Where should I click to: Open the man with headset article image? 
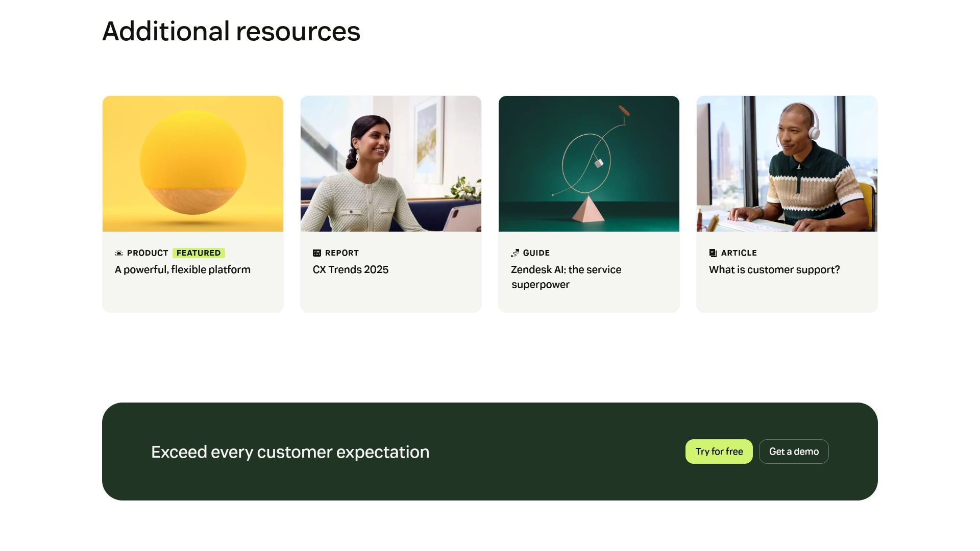pos(787,164)
